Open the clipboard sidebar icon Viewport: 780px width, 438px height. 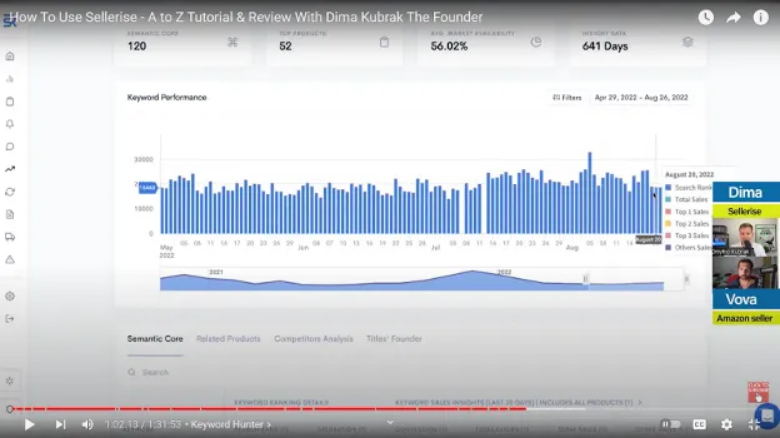coord(10,102)
